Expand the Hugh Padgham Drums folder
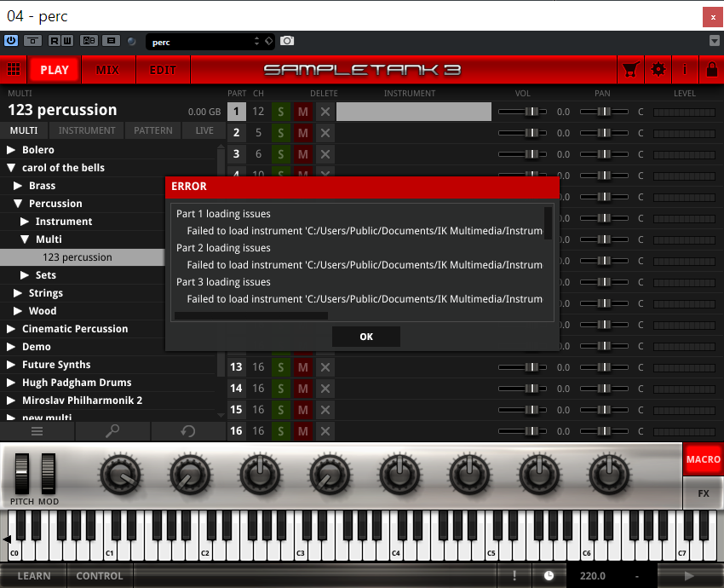 tap(11, 383)
